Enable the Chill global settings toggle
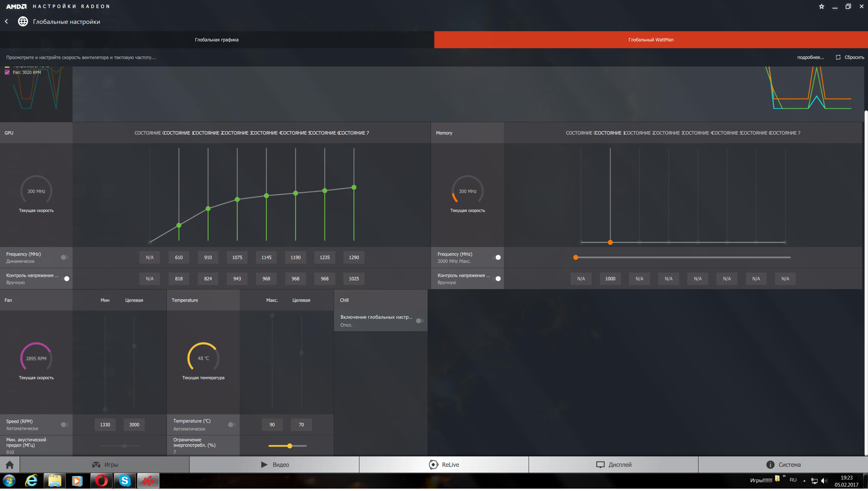Screen dimensions: 868x491 (420, 321)
